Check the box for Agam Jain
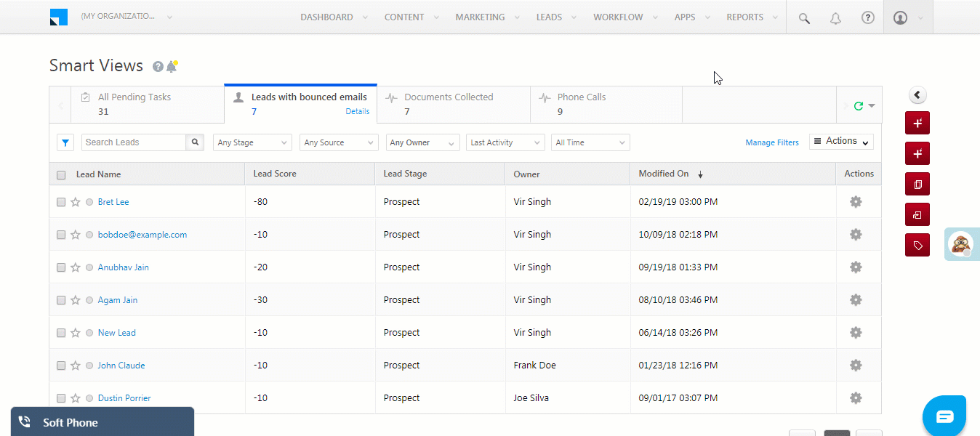The image size is (980, 436). point(61,300)
